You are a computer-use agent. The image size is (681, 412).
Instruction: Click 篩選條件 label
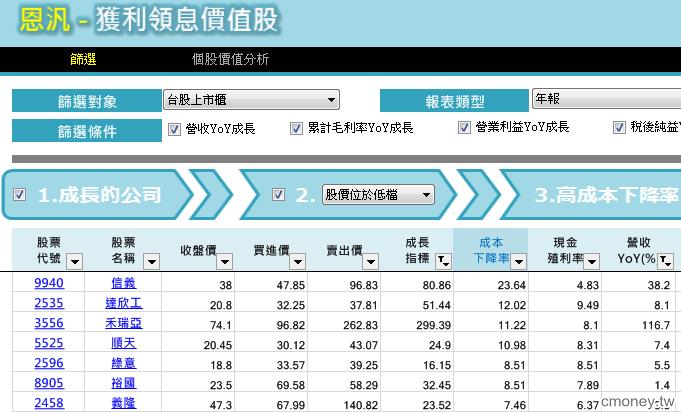[x=87, y=131]
